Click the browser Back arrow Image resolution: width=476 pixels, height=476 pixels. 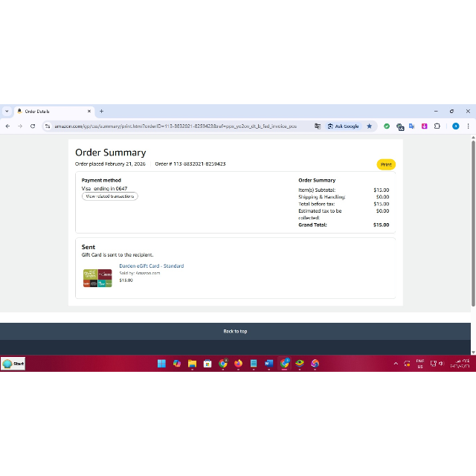[x=7, y=126]
